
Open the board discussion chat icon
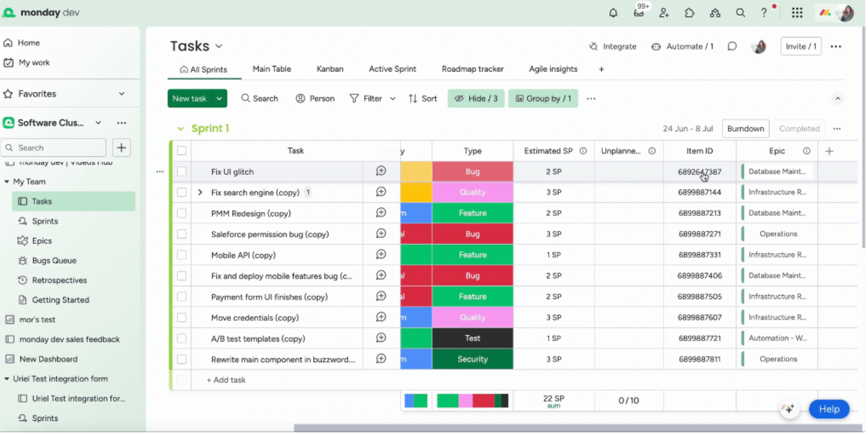click(732, 47)
